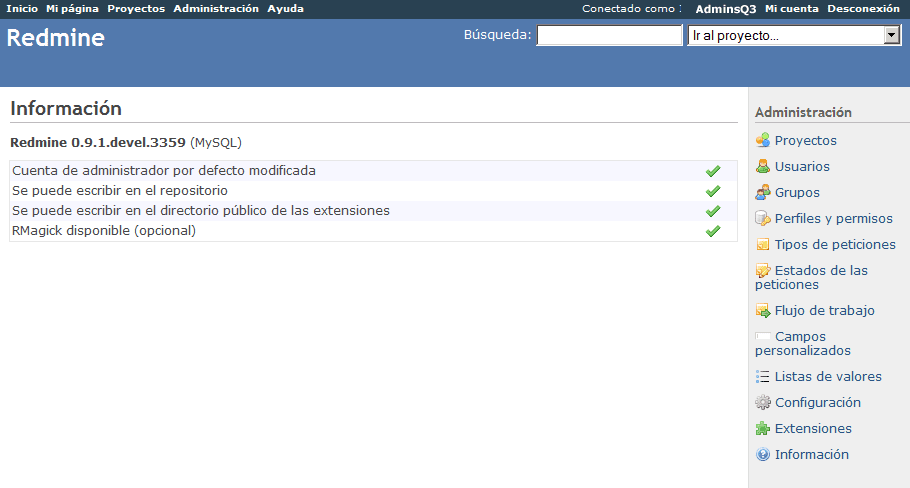Focus the Búsqueda search field

tap(609, 35)
